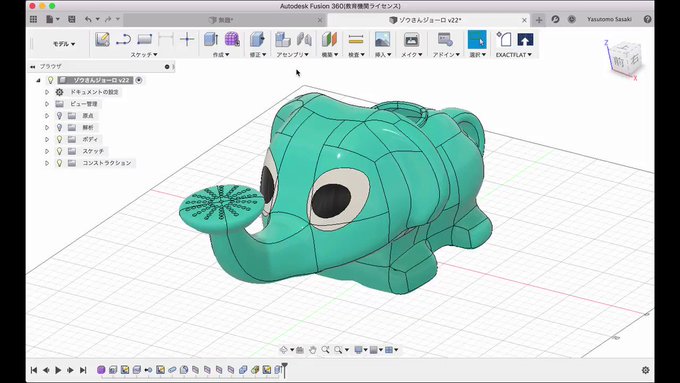Collapse the root ゾウさんジョーロ v22 node
Image resolution: width=680 pixels, height=383 pixels.
pos(38,80)
